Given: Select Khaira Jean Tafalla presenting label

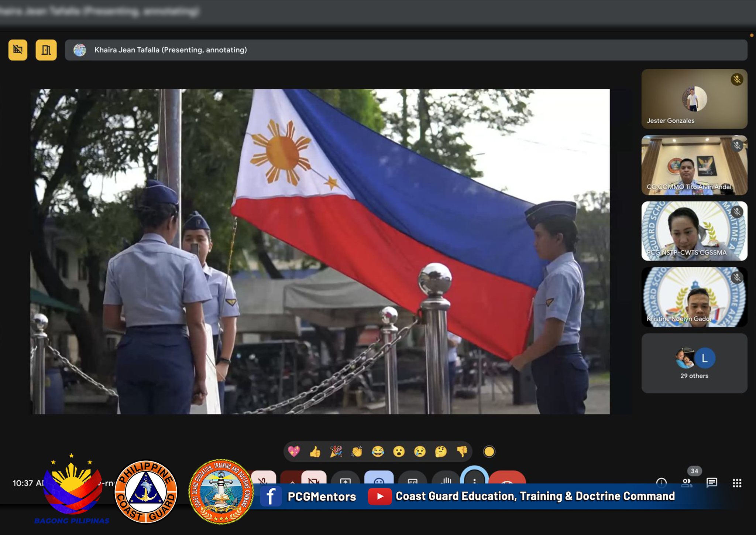Looking at the screenshot, I should (171, 50).
